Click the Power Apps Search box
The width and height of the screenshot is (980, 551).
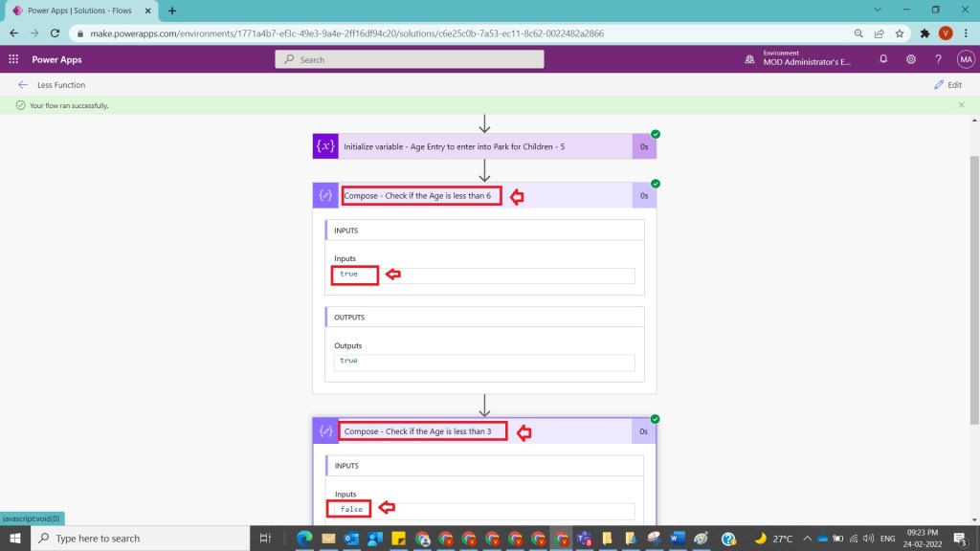(x=410, y=59)
